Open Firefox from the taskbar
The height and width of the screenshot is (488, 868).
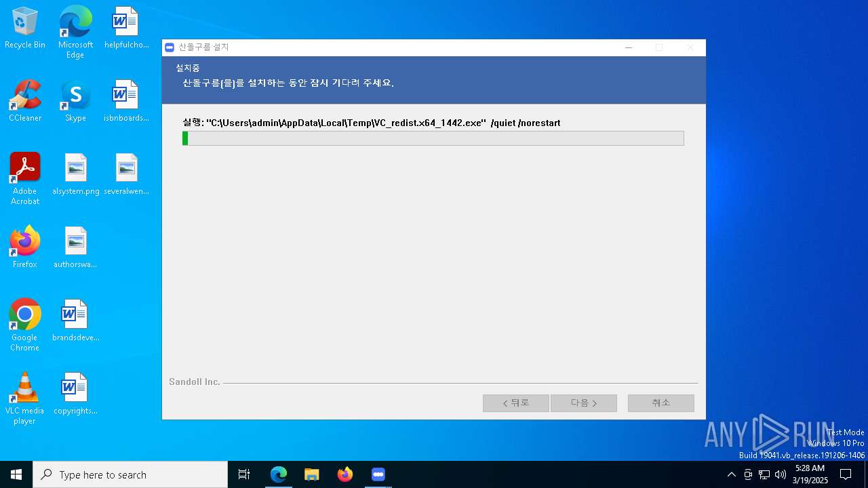pyautogui.click(x=345, y=474)
